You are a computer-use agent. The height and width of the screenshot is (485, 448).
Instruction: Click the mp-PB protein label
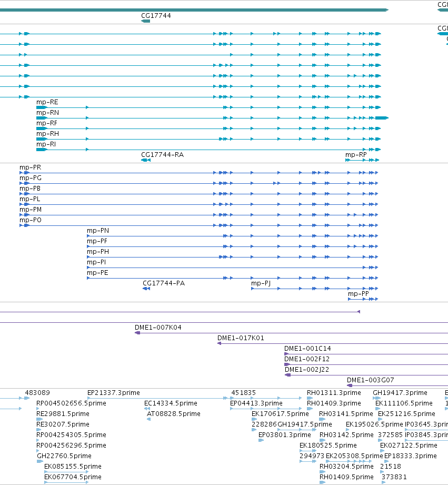point(30,189)
